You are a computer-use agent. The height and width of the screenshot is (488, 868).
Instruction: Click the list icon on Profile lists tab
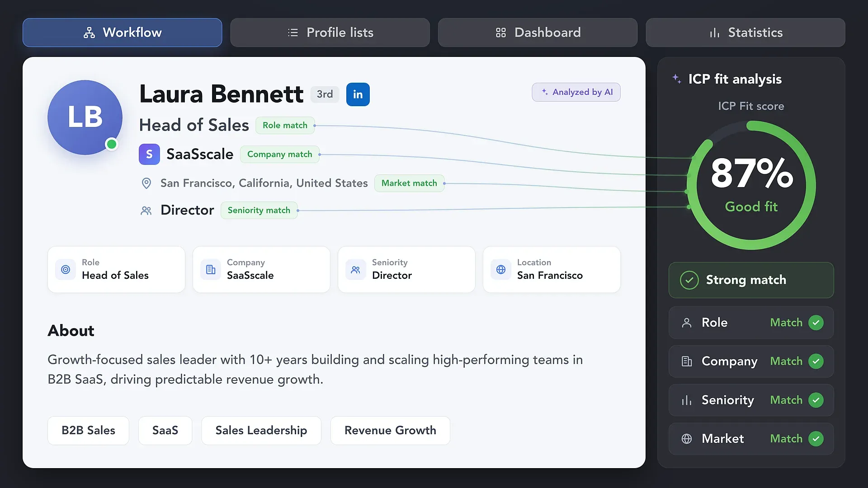(293, 33)
